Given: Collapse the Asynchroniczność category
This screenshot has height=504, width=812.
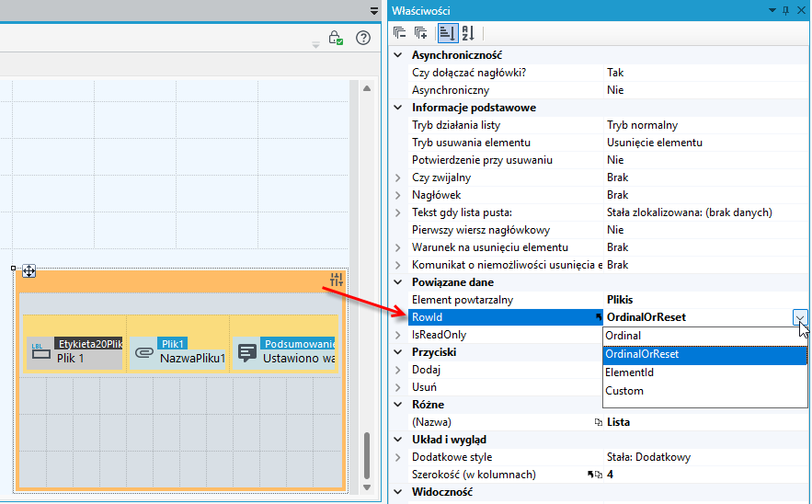Looking at the screenshot, I should [x=397, y=55].
